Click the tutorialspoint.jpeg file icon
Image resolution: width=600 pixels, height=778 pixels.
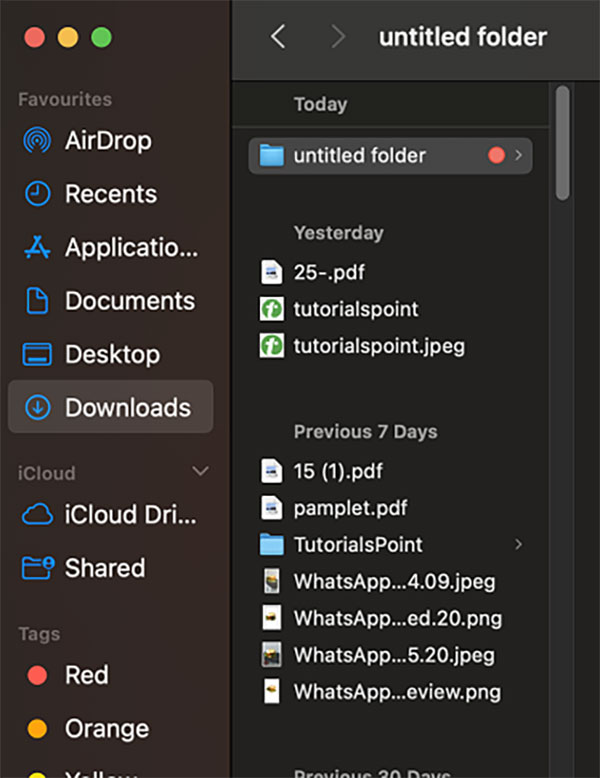pyautogui.click(x=271, y=346)
